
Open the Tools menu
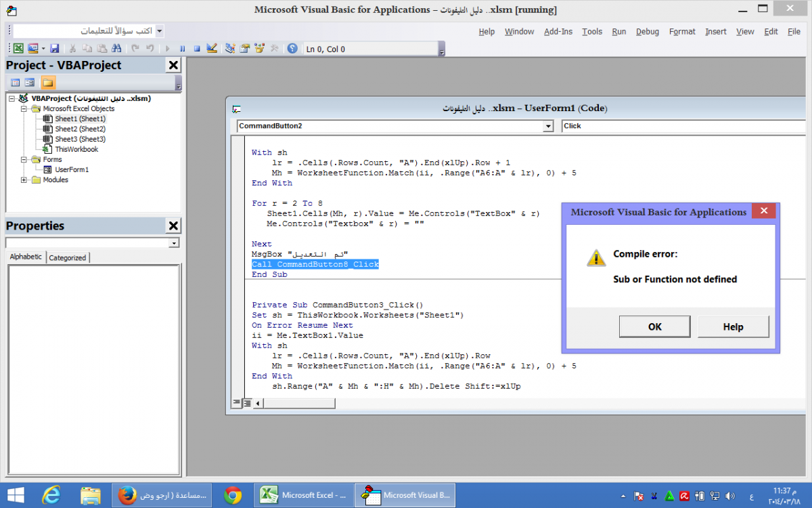click(x=592, y=31)
